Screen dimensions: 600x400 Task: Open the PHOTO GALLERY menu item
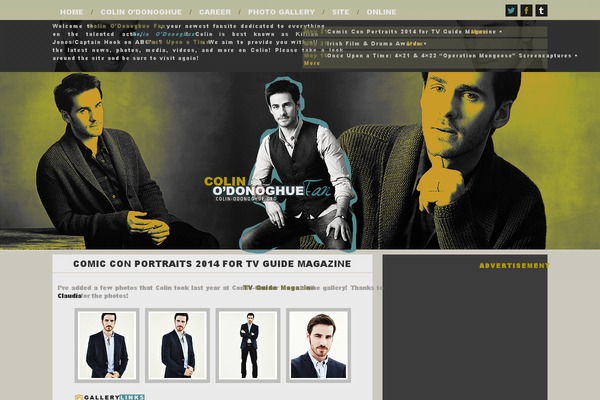[281, 12]
